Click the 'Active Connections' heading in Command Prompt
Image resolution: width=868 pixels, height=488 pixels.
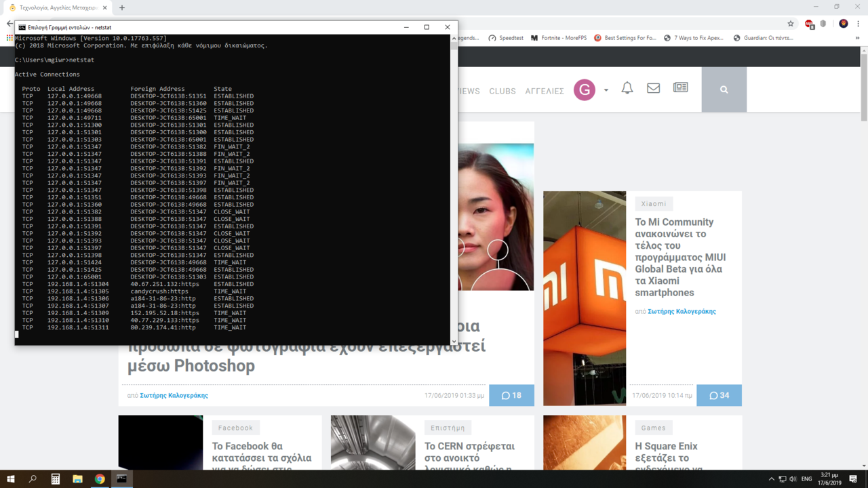pyautogui.click(x=47, y=75)
